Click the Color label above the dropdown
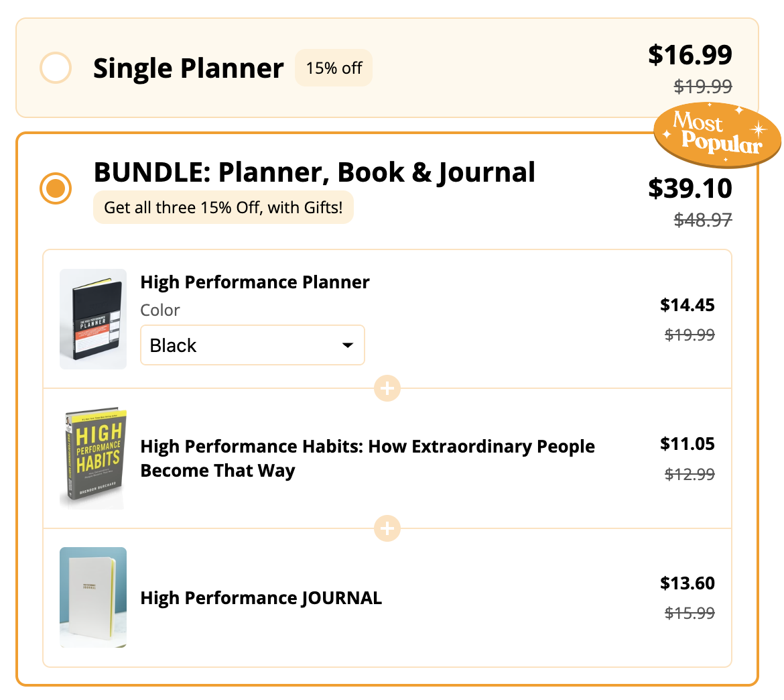This screenshot has height=700, width=784. [160, 310]
